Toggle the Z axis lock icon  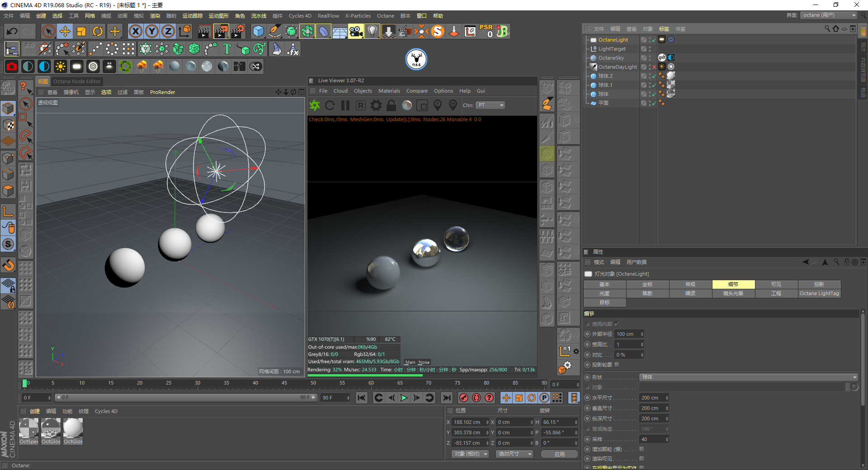click(x=168, y=31)
